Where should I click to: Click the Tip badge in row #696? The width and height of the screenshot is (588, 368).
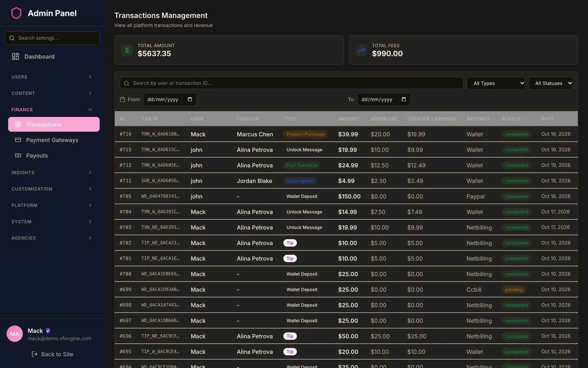pos(290,336)
